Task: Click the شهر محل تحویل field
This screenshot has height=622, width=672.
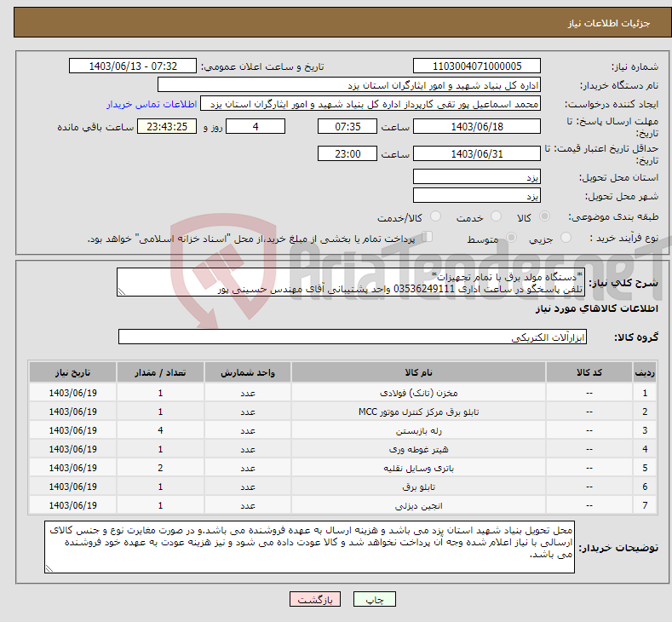Action: tap(477, 195)
